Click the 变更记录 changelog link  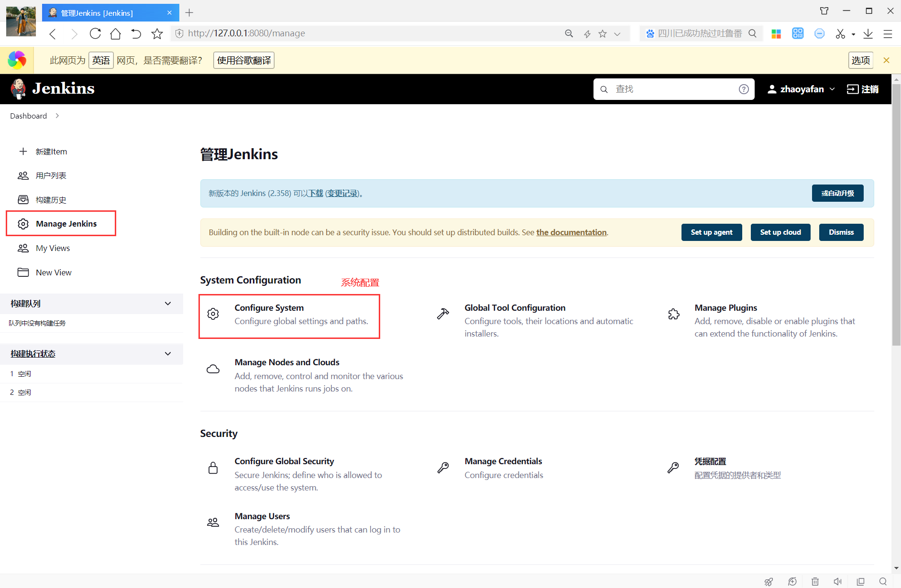pos(342,193)
